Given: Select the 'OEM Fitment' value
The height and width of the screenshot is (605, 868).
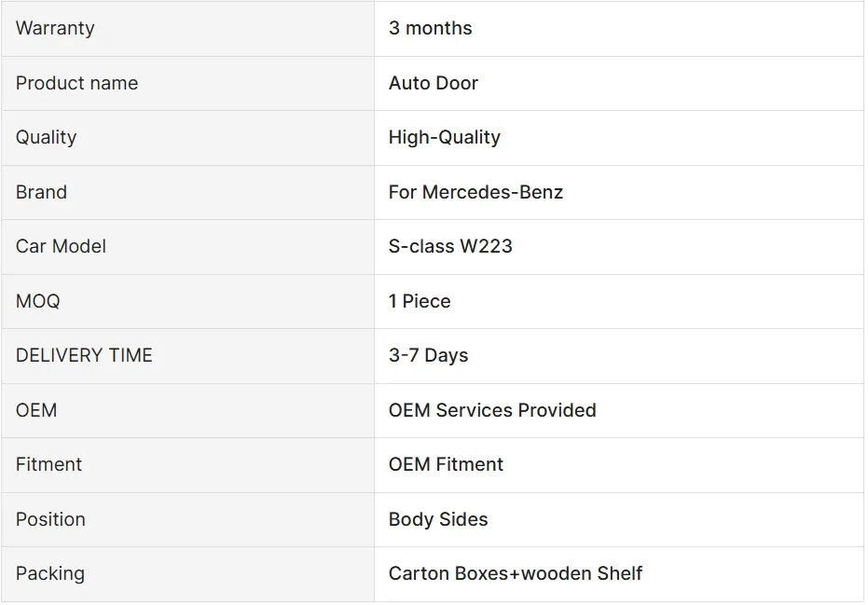Looking at the screenshot, I should (446, 464).
